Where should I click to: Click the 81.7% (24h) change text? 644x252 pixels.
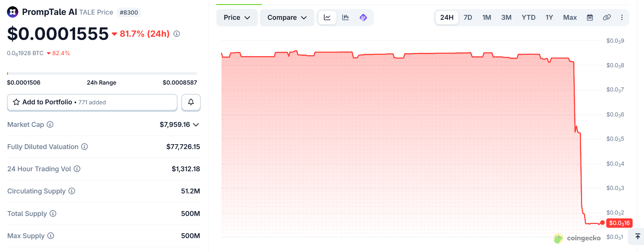pyautogui.click(x=145, y=34)
